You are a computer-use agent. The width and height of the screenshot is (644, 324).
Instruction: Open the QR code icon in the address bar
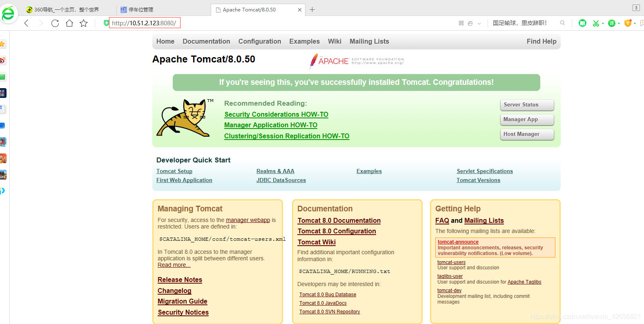pyautogui.click(x=461, y=23)
